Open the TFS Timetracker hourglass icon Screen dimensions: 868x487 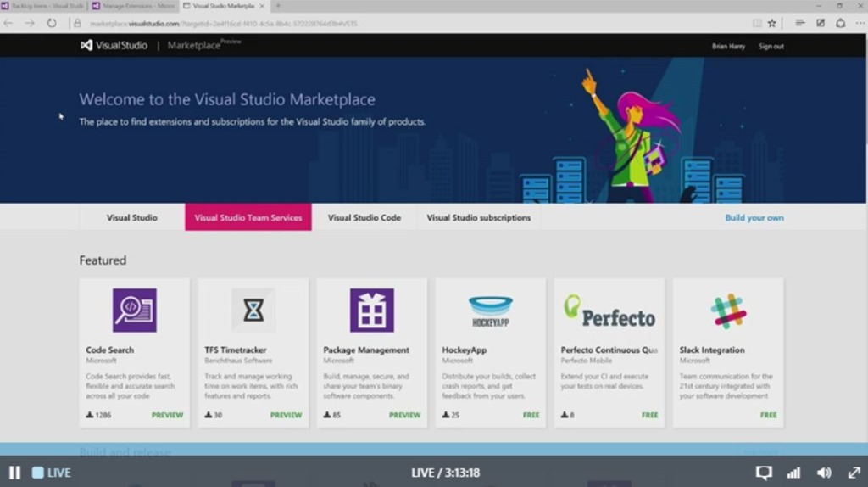tap(253, 311)
